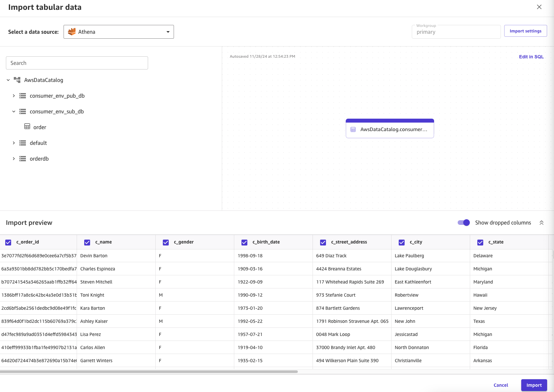
Task: Click the order table icon
Action: 27,127
